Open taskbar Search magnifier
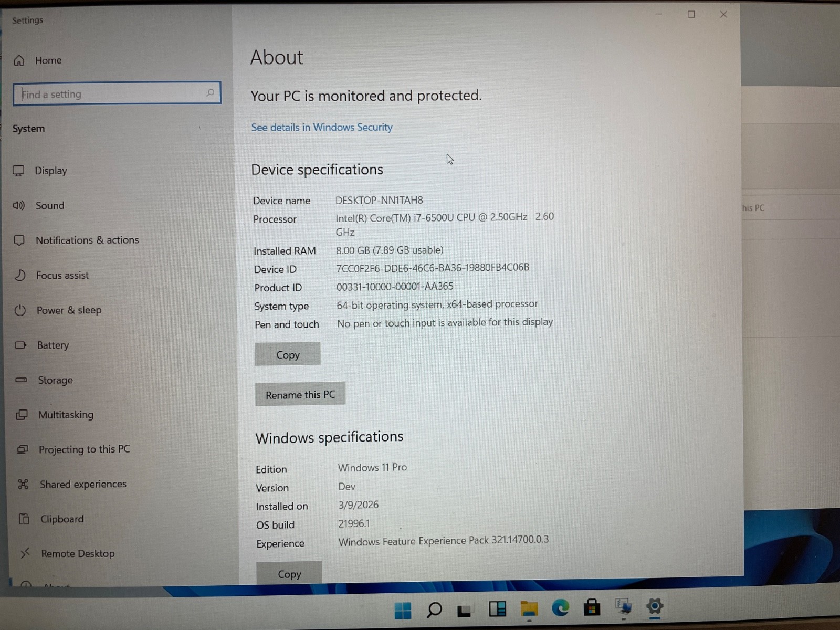The image size is (840, 630). pyautogui.click(x=434, y=610)
